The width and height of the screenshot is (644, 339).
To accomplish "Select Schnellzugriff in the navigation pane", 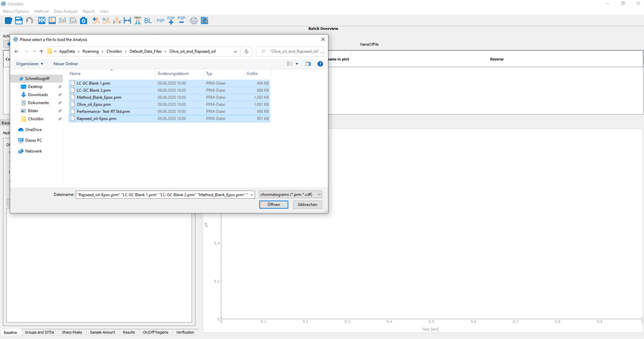I will pyautogui.click(x=37, y=78).
